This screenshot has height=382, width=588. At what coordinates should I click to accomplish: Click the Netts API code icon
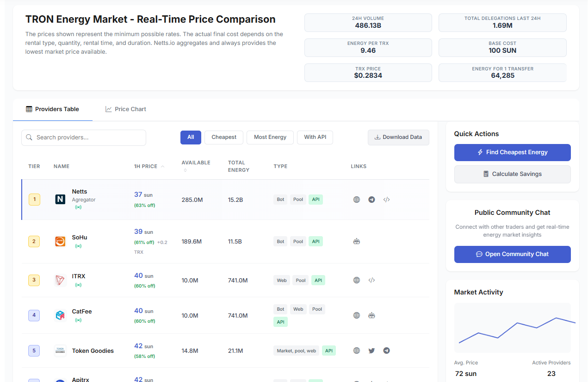(x=387, y=200)
